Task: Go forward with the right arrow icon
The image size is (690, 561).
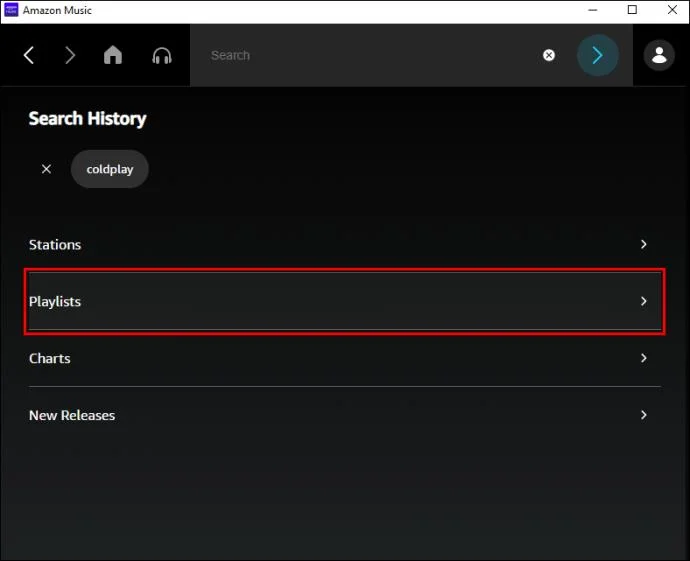Action: [x=70, y=55]
